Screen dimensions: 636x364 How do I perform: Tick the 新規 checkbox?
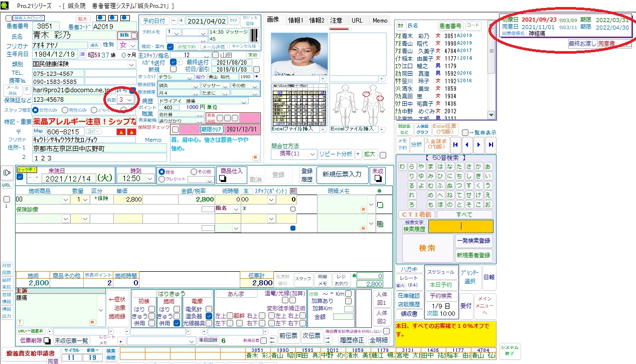[173, 69]
